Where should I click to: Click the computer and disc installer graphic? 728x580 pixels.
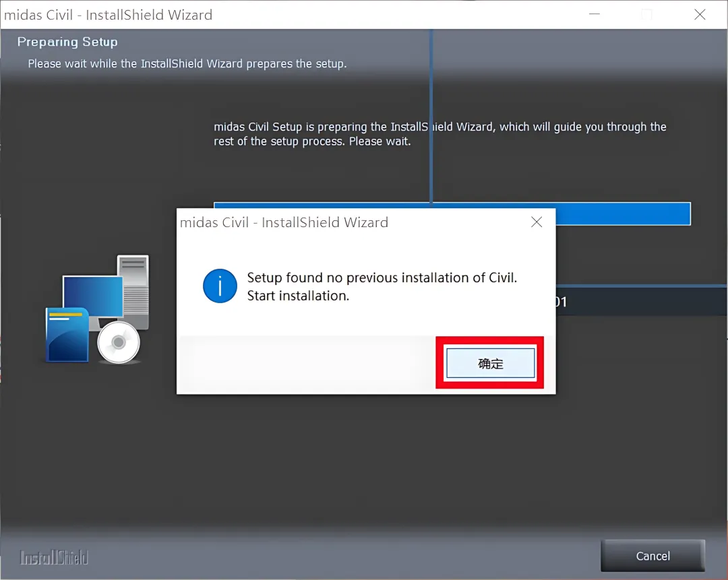click(x=98, y=309)
